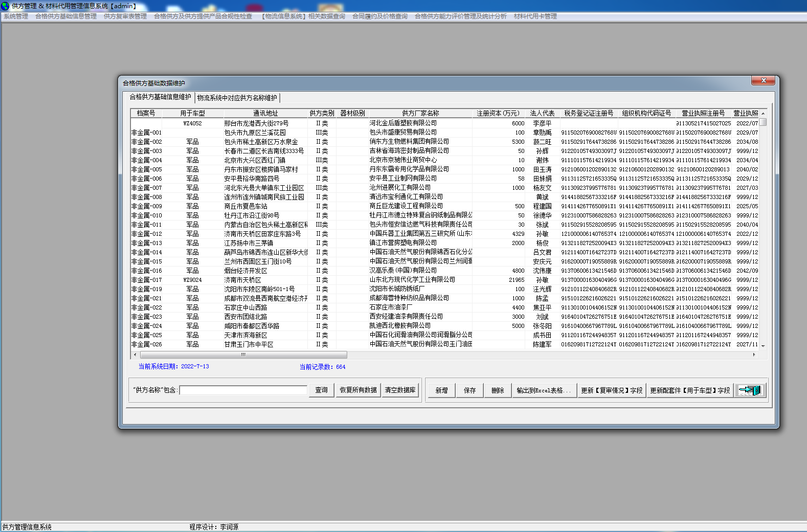807x532 pixels.
Task: Open 供方复审表管理 menu
Action: point(125,16)
